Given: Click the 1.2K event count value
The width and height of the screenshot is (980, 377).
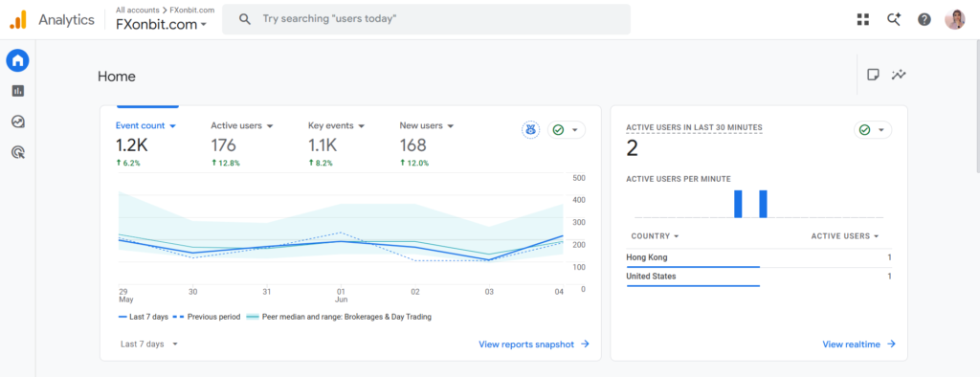Looking at the screenshot, I should (132, 145).
